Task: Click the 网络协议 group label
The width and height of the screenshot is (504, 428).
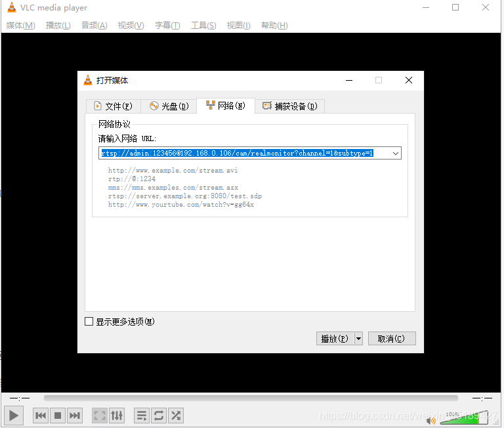Action: tap(114, 124)
